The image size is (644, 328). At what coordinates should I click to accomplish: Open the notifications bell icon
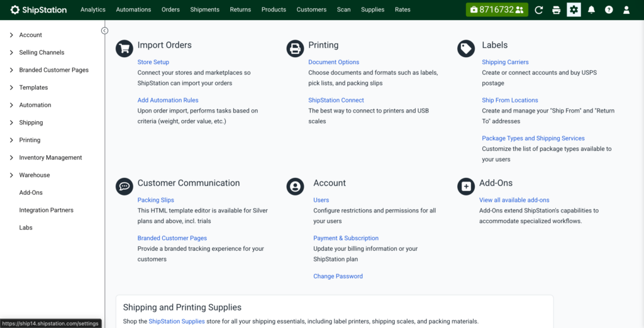591,10
